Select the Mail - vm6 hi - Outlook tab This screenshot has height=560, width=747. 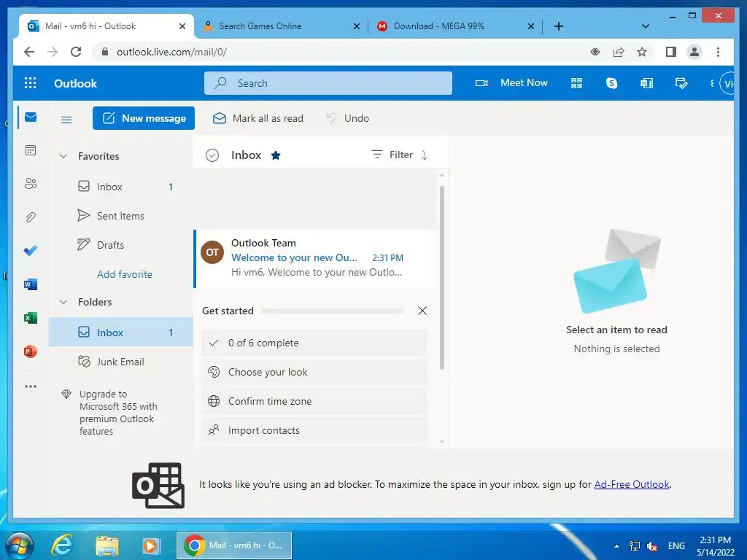107,26
